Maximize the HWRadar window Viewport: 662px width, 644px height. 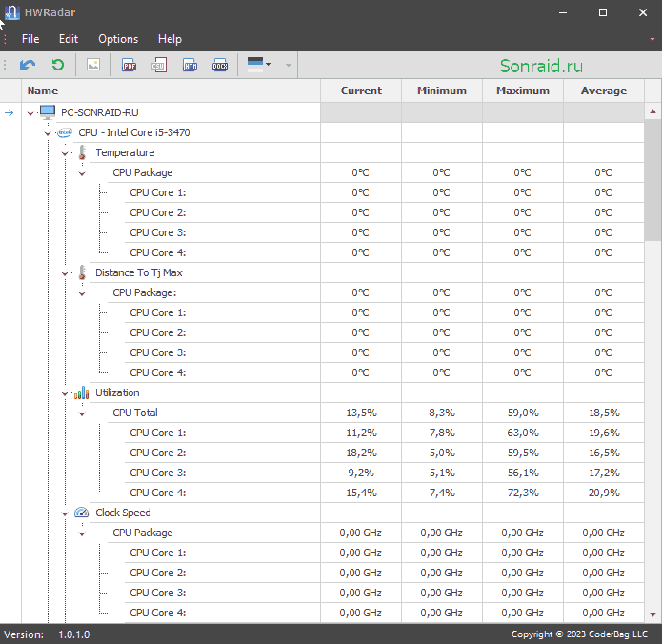pyautogui.click(x=603, y=12)
